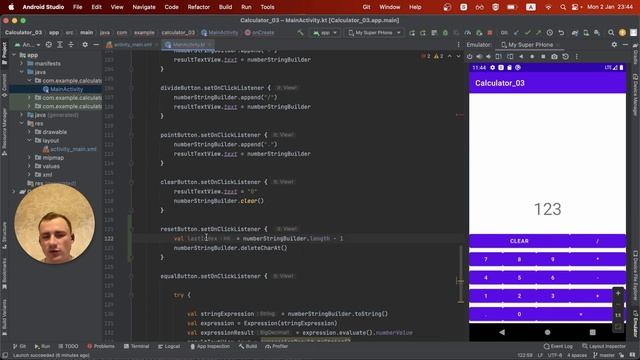Toggle the Terminal tool window

[136, 346]
